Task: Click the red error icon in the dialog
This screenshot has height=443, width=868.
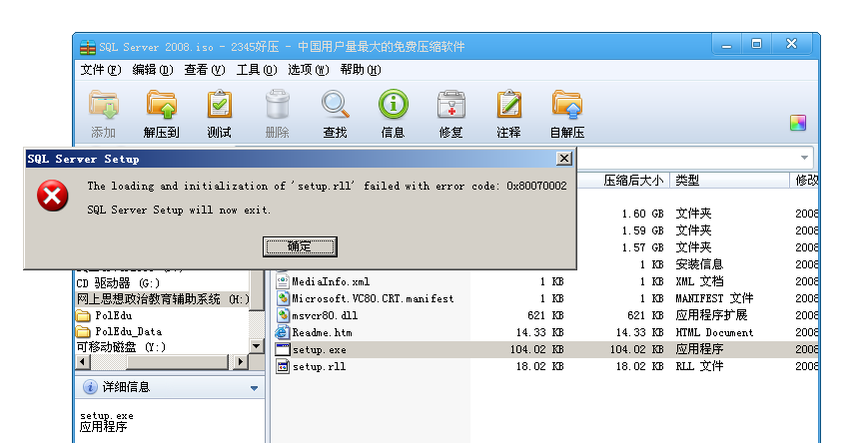Action: point(53,196)
